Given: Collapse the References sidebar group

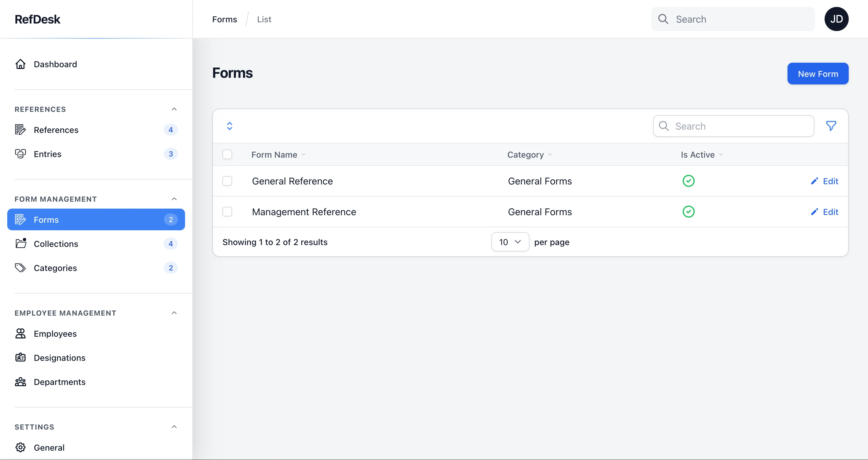Looking at the screenshot, I should pos(174,109).
